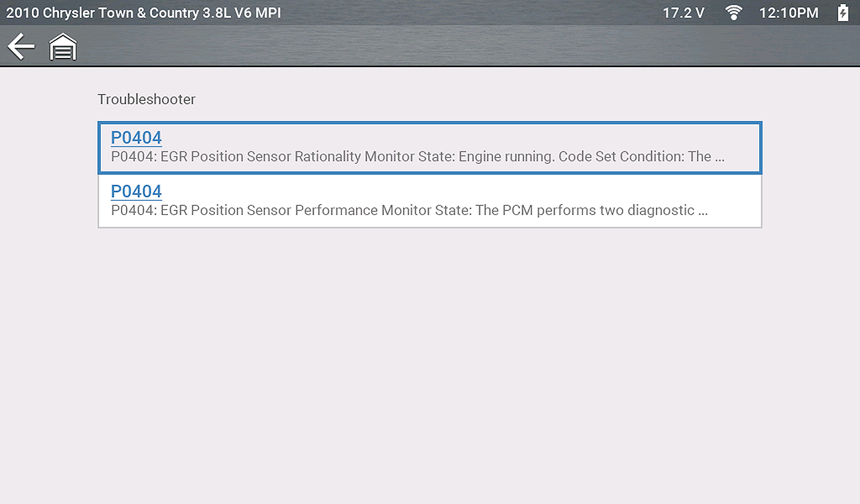
Task: Expand the ellipsis ending the Rationality description
Action: [720, 158]
